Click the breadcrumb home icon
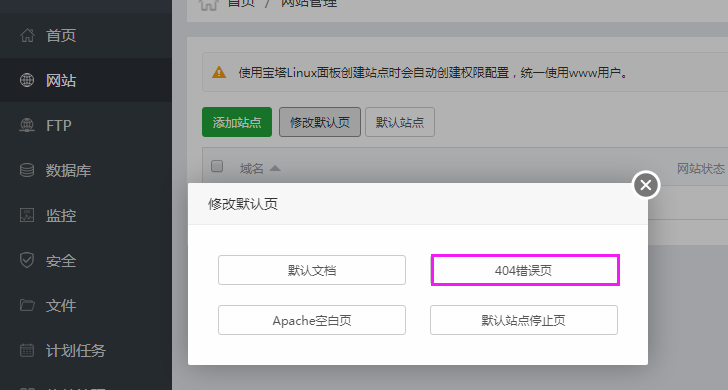The height and width of the screenshot is (390, 728). click(208, 4)
